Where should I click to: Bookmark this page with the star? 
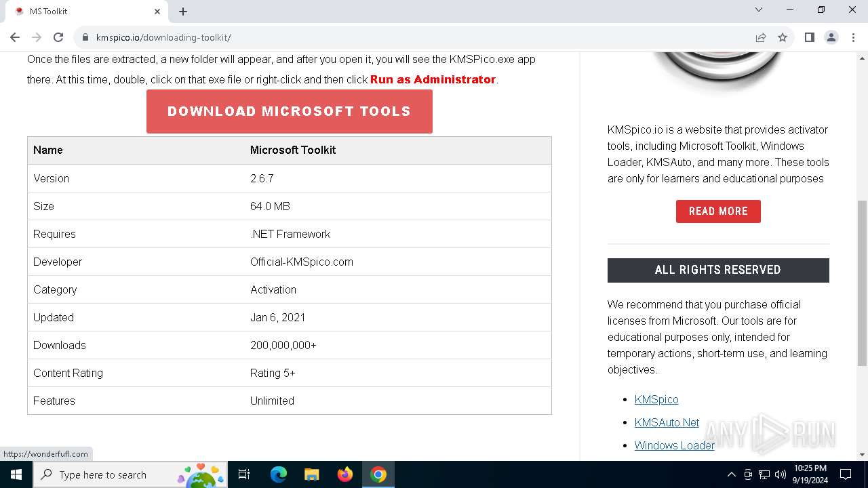click(783, 37)
